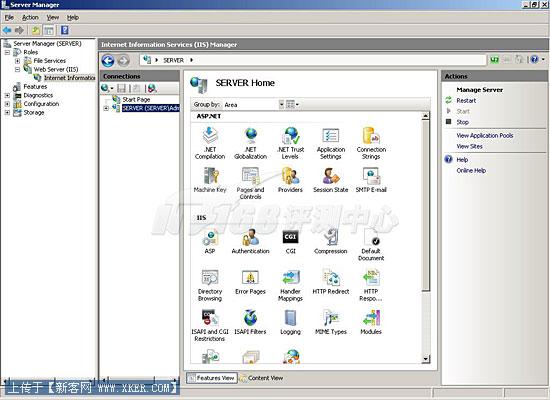This screenshot has height=400, width=550.
Task: Click the feature list scroll up arrow
Action: 425,116
